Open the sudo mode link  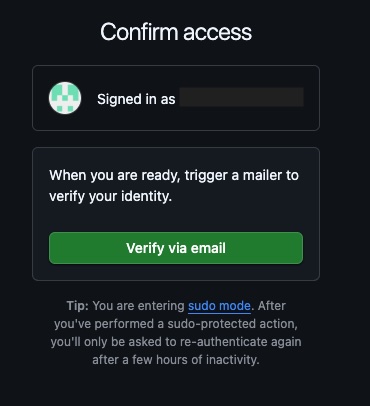tap(219, 306)
